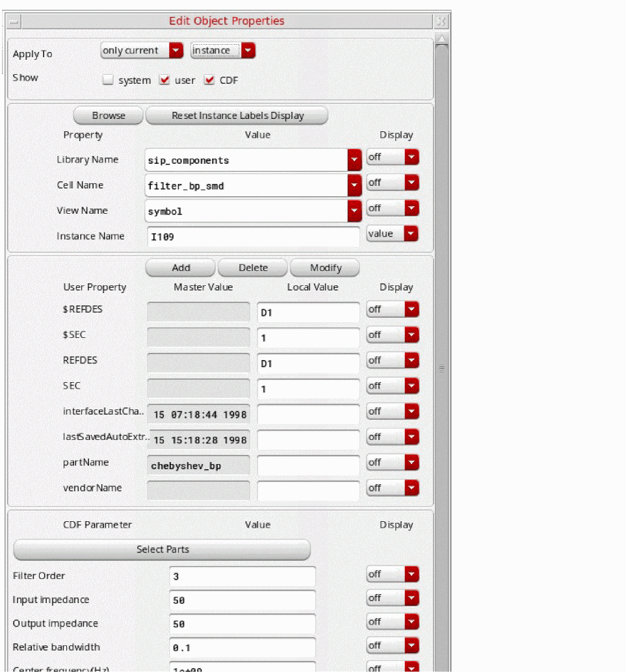Open Instance Name display 'value' dropdown
This screenshot has height=672, width=626.
(411, 234)
